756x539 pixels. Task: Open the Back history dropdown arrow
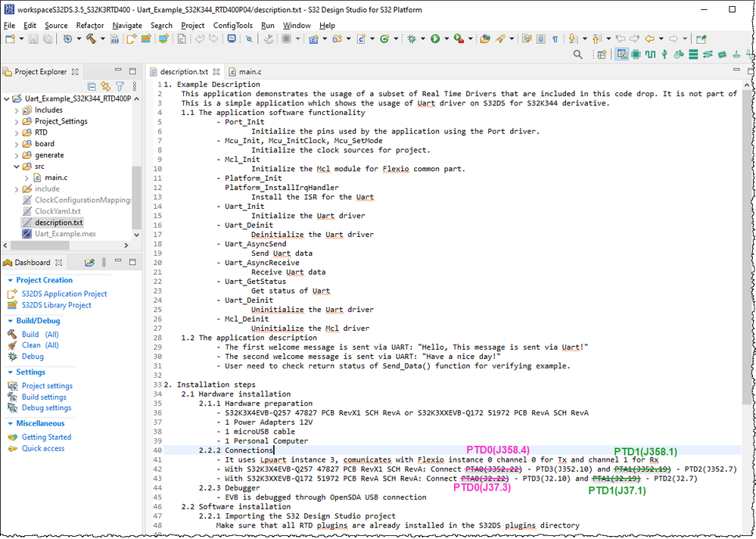tap(661, 39)
